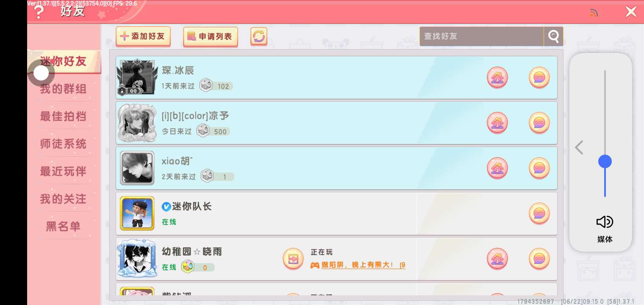644x305 pixels.
Task: Open 迷你队长's avatar thumbnail
Action: coord(137,213)
